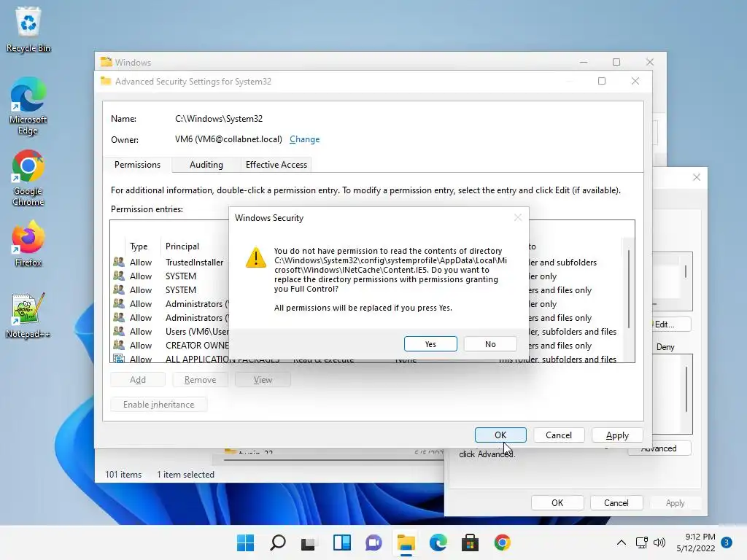Screen dimensions: 747x560
Task: Open Google Chrome desktop shortcut
Action: [28, 178]
